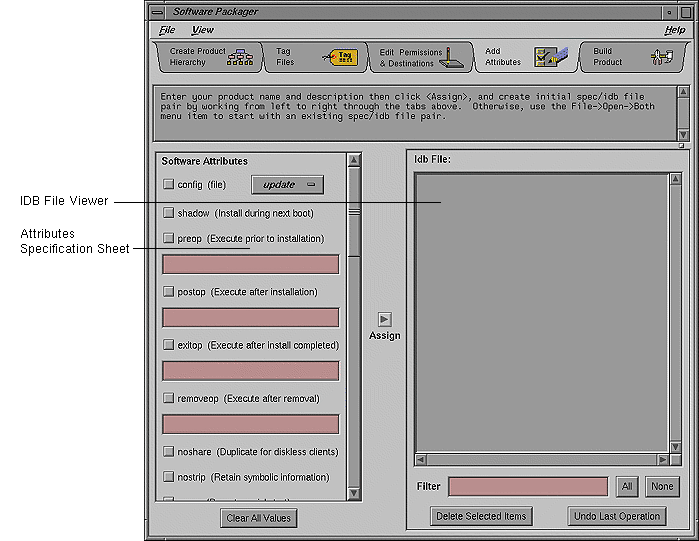Open the View menu
699x541 pixels.
(202, 30)
